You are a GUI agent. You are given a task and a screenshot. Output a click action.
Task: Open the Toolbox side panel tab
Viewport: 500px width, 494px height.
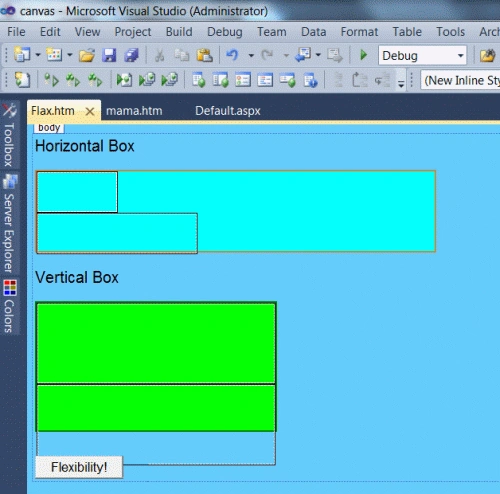tap(9, 136)
